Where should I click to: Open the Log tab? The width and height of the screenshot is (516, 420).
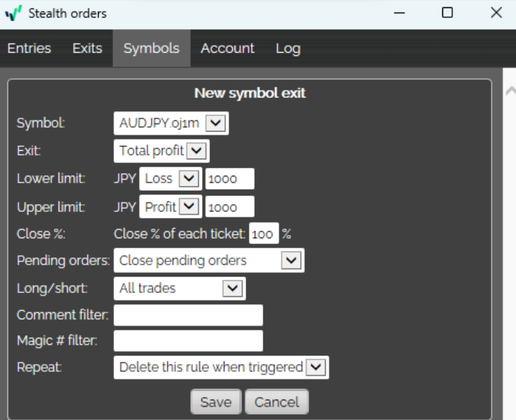click(288, 49)
